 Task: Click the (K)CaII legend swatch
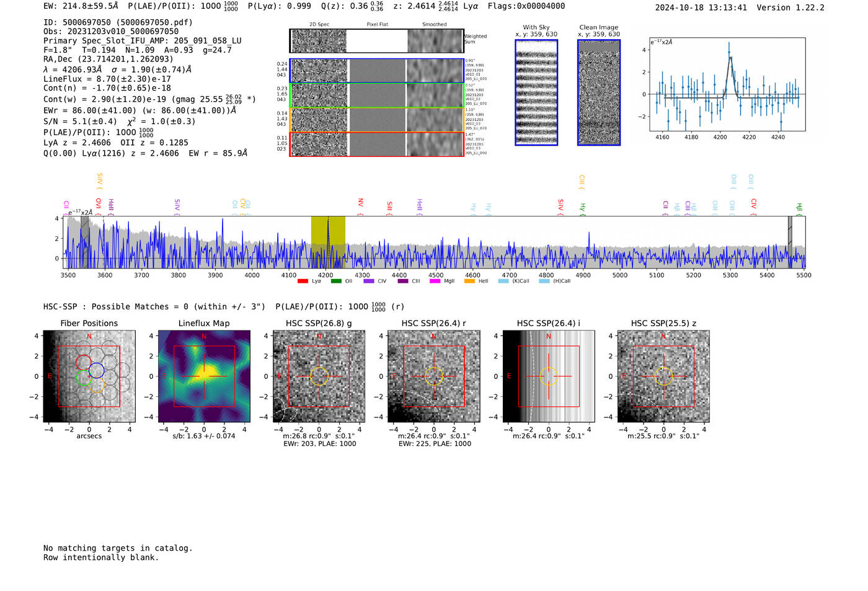coord(503,281)
